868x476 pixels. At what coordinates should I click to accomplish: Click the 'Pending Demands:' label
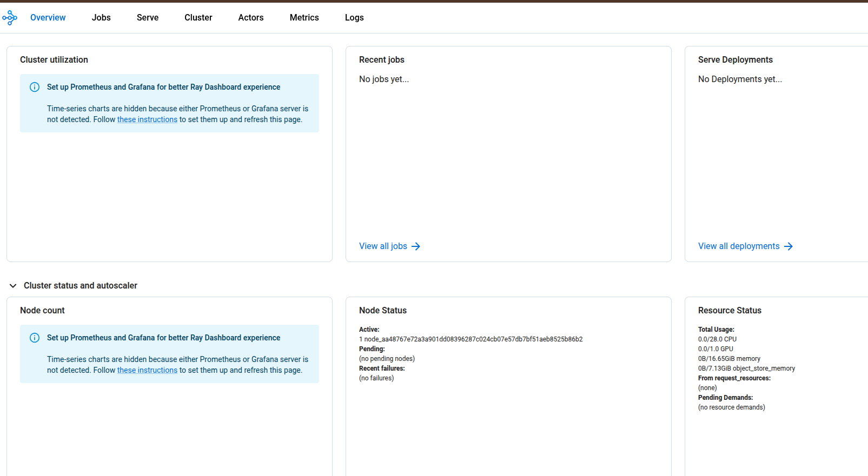click(725, 398)
